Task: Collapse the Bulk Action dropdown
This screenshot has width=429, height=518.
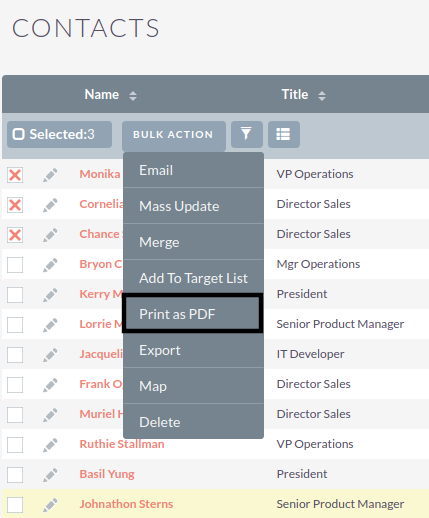Action: click(x=174, y=135)
